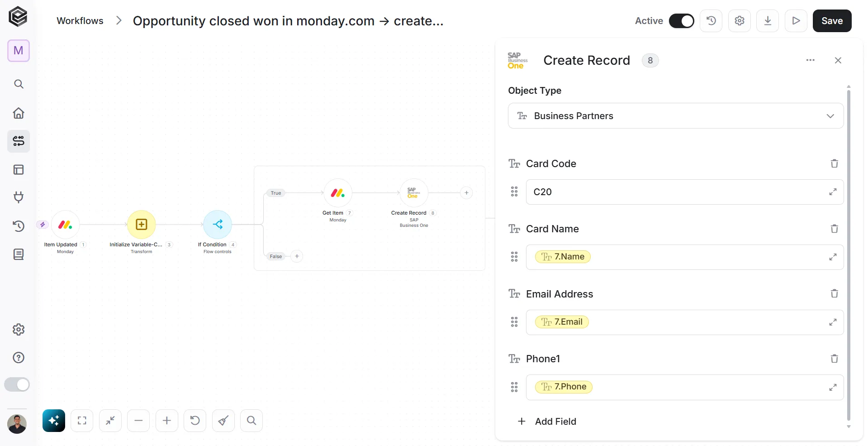Add a step on the False branch

pos(297,256)
